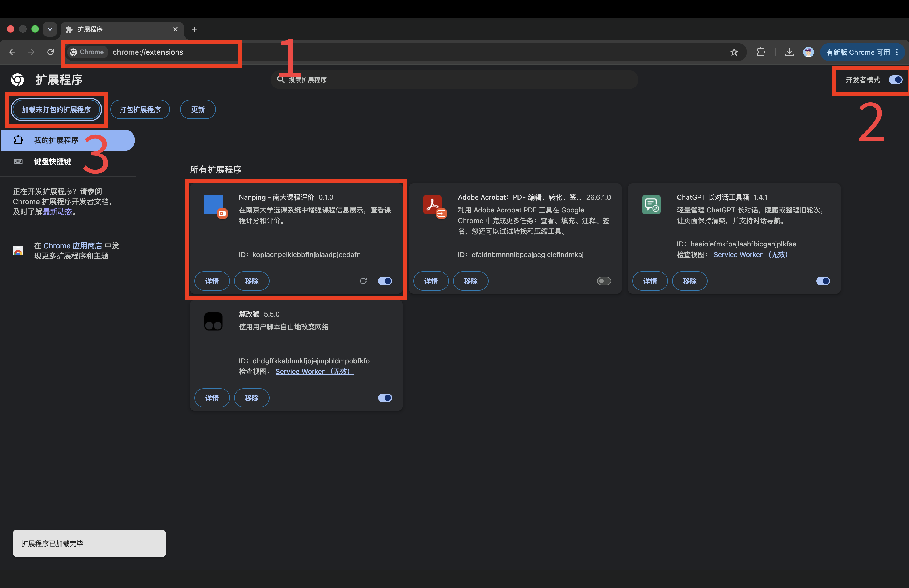The image size is (909, 588).
Task: Select 键盘快捷键 in sidebar
Action: click(68, 161)
